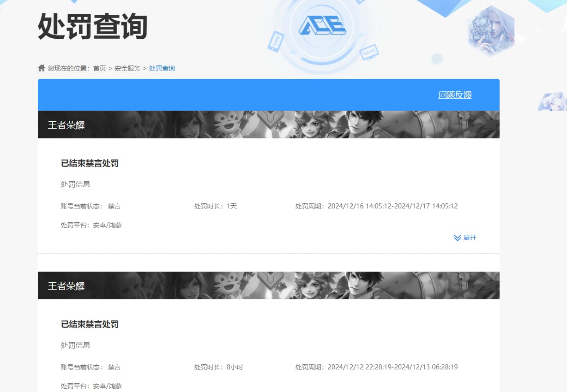Screen dimensions: 567x392
Task: Click the GAME card icon near the ACE logo
Action: point(369,52)
